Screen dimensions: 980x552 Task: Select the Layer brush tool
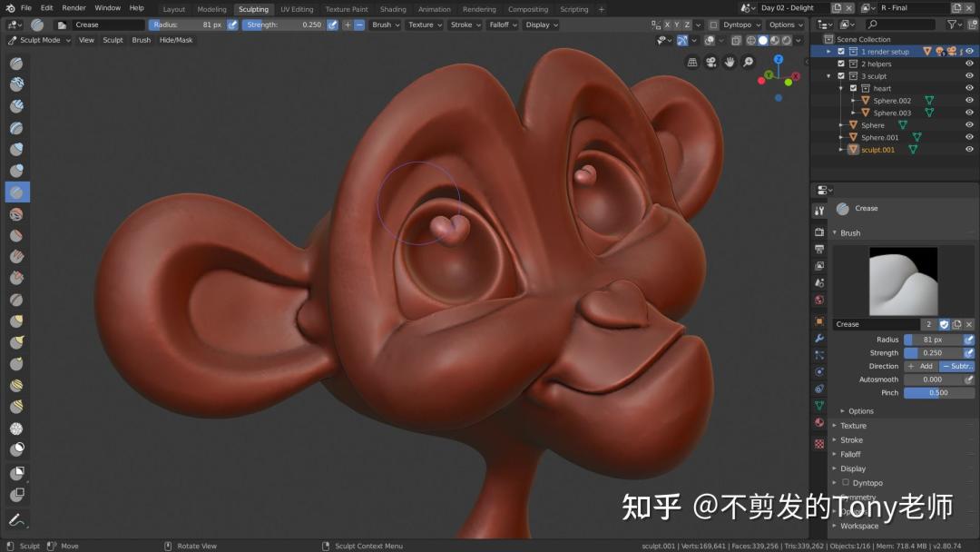point(17,128)
